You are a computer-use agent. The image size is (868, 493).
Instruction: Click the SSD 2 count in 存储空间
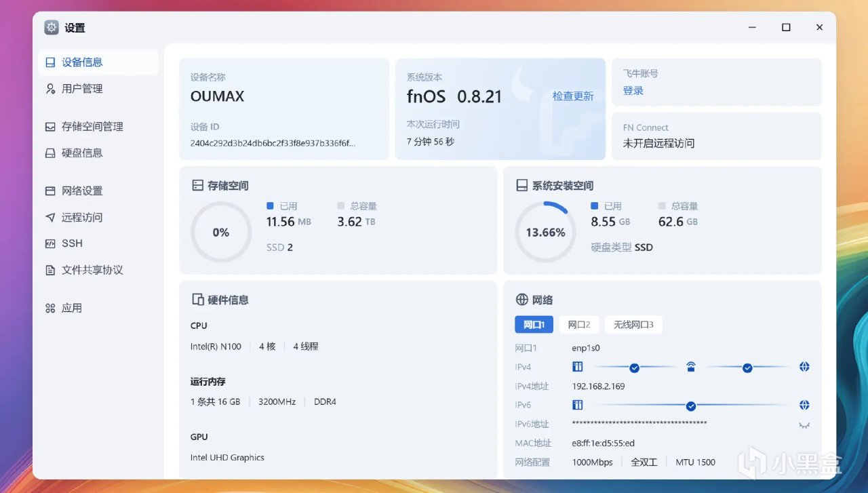279,248
